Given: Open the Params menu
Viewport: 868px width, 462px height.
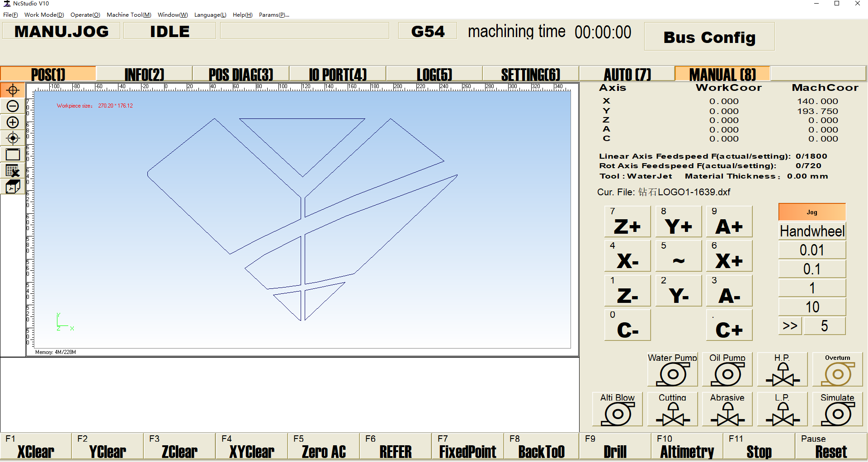Looking at the screenshot, I should click(274, 15).
